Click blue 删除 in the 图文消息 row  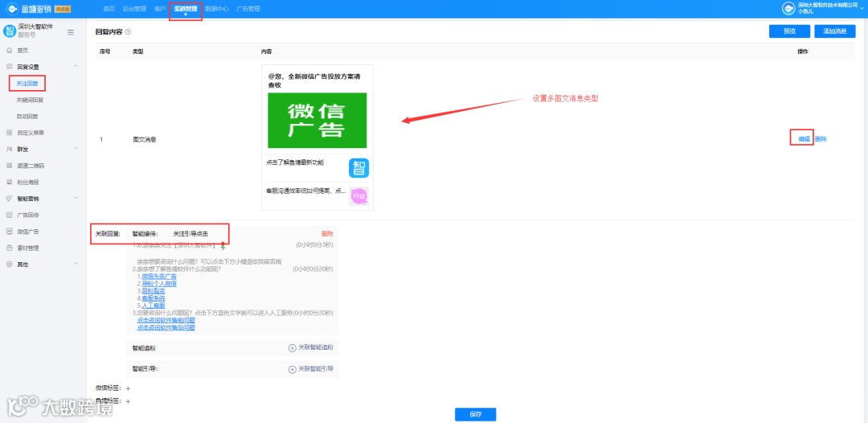(821, 139)
